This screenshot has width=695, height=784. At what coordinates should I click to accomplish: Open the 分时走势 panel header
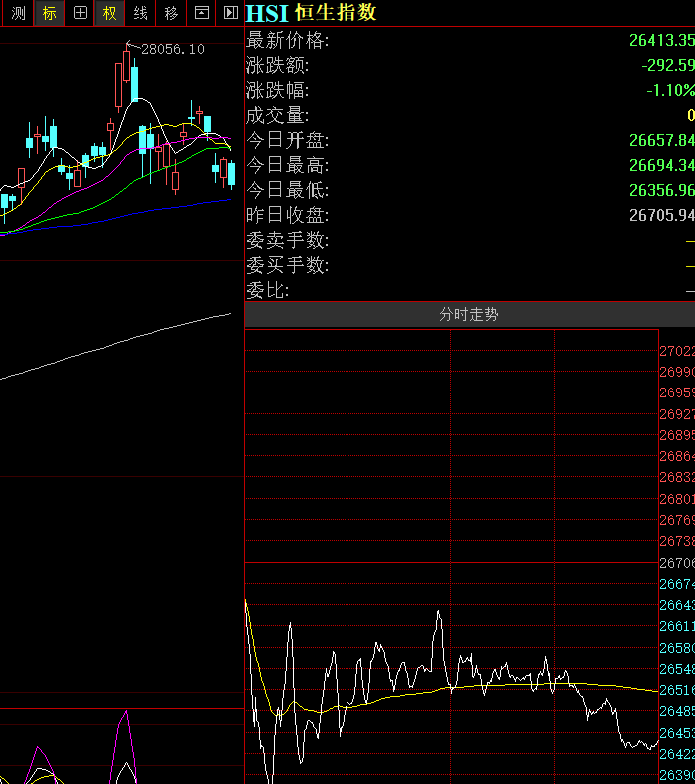[469, 314]
